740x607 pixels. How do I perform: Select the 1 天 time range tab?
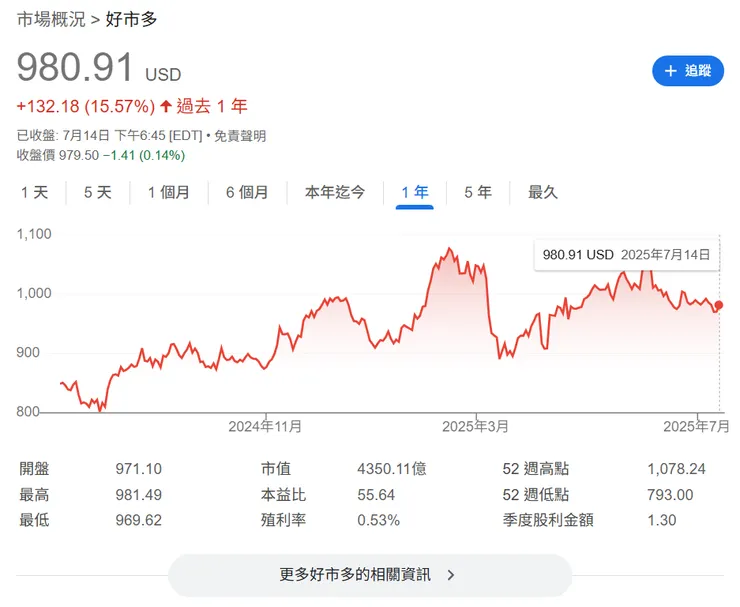34,192
